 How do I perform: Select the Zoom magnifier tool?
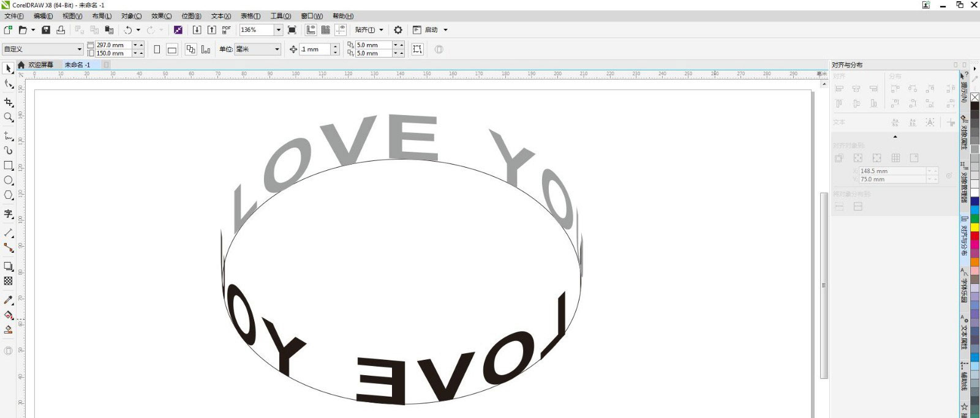click(x=9, y=117)
